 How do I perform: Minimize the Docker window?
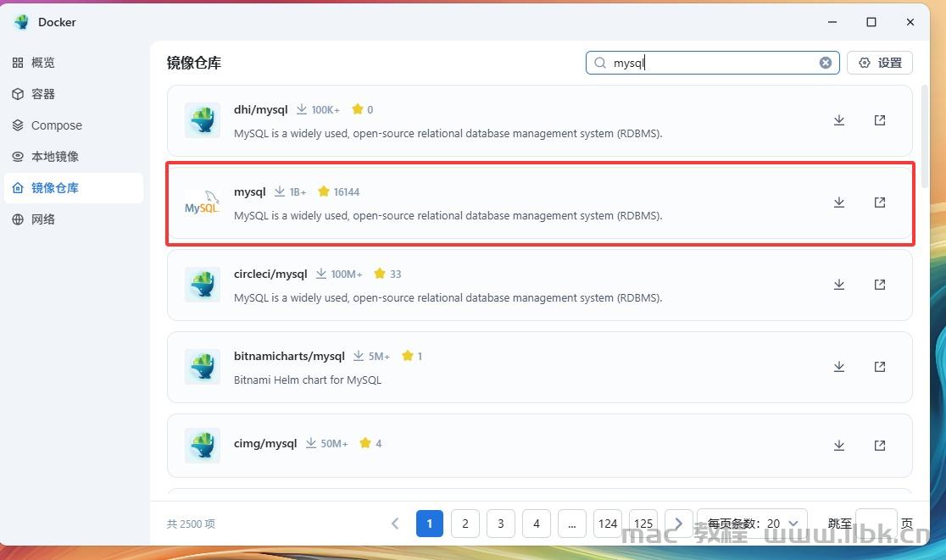tap(832, 22)
